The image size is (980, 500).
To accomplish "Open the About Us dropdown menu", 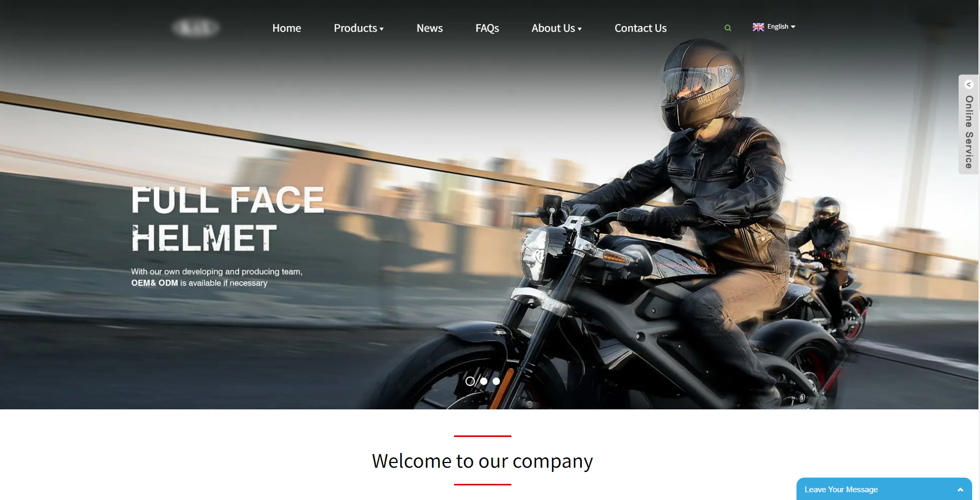I will pyautogui.click(x=557, y=28).
